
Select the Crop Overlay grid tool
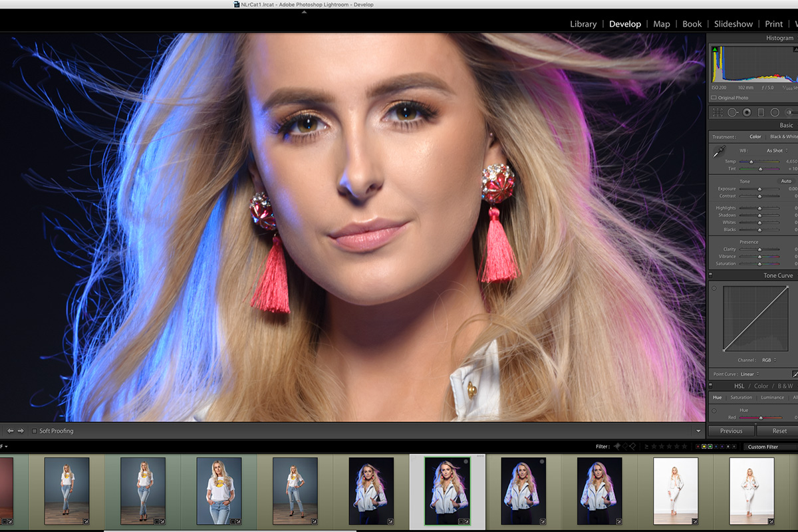click(718, 112)
